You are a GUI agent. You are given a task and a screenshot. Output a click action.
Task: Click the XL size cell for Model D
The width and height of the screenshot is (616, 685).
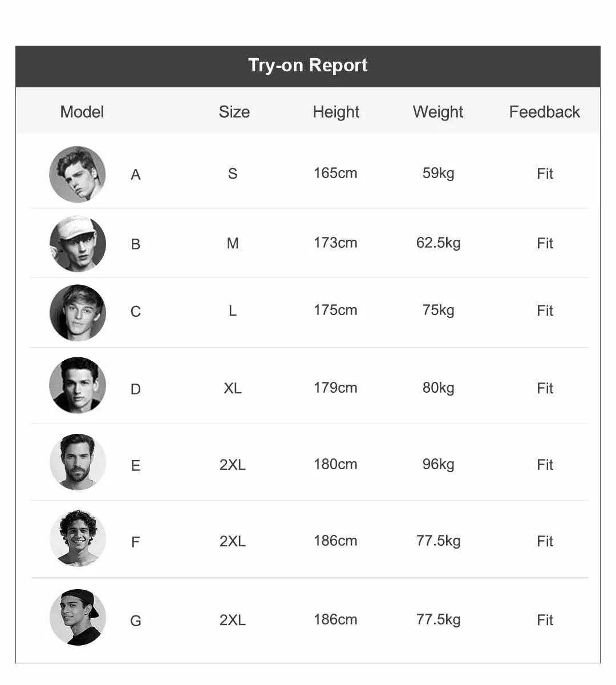pyautogui.click(x=233, y=388)
